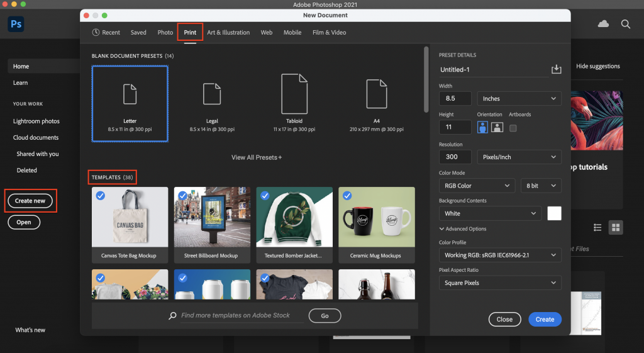
Task: Click the Height field showing 11
Action: pos(455,127)
